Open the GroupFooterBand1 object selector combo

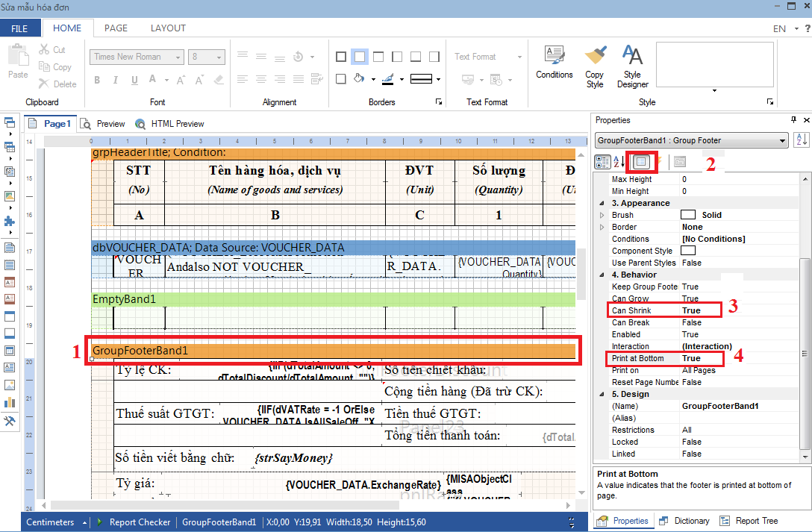pyautogui.click(x=692, y=140)
